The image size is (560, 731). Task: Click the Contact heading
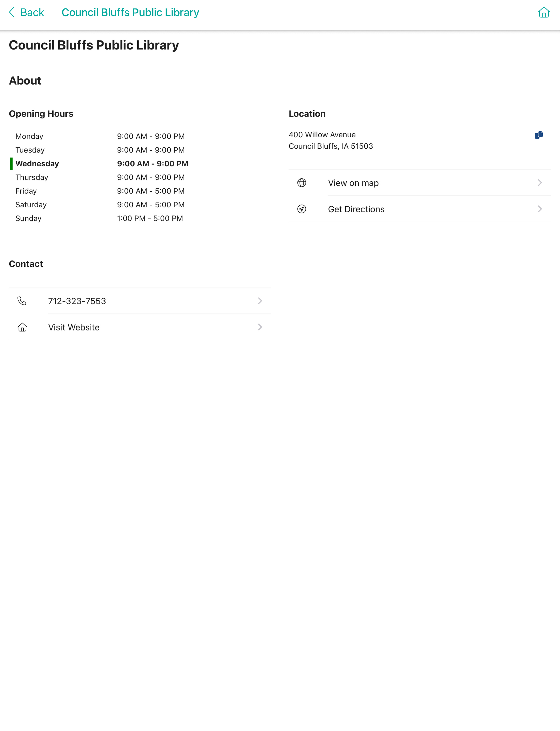pos(26,264)
